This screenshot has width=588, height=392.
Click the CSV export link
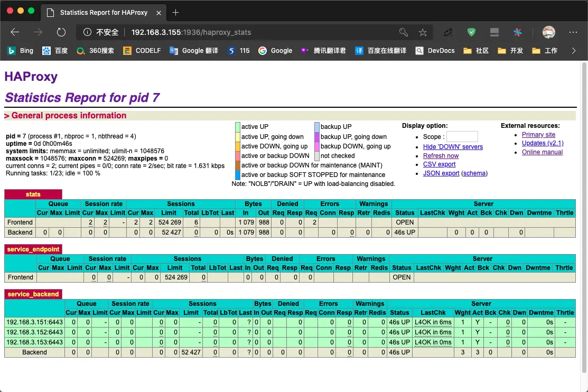(x=439, y=164)
